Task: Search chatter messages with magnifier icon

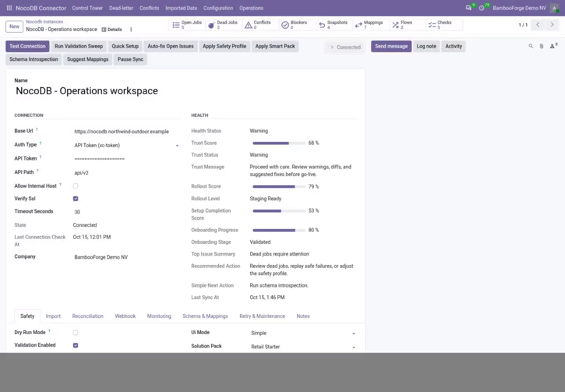Action: click(x=531, y=46)
